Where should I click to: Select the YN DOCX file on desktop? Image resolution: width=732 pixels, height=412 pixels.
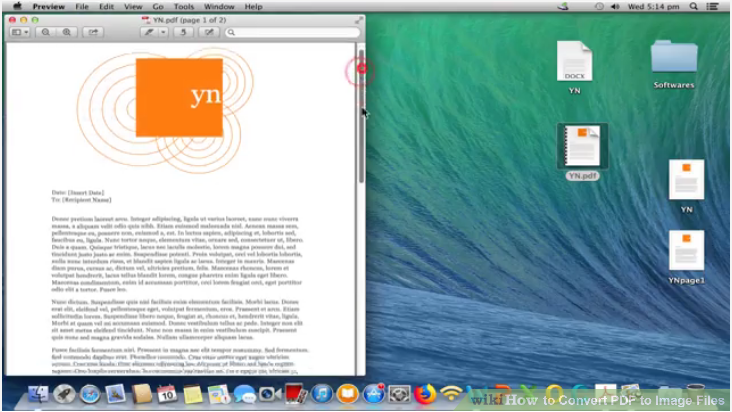[x=575, y=65]
